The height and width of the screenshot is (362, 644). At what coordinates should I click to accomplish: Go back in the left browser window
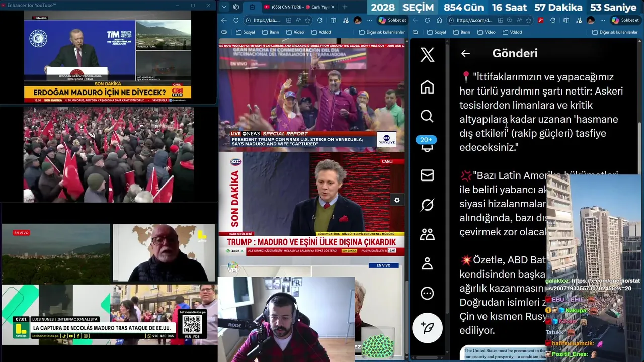coord(224,20)
